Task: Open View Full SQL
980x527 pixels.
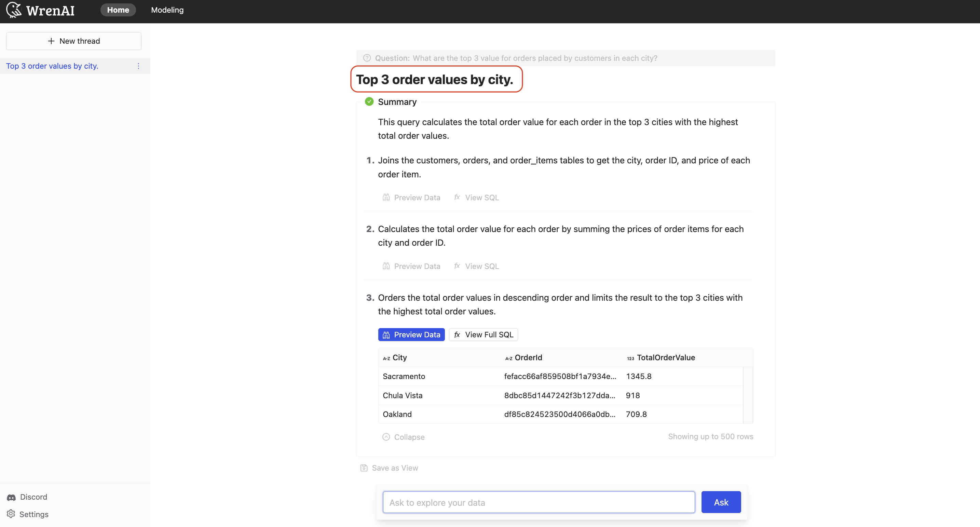Action: point(484,335)
